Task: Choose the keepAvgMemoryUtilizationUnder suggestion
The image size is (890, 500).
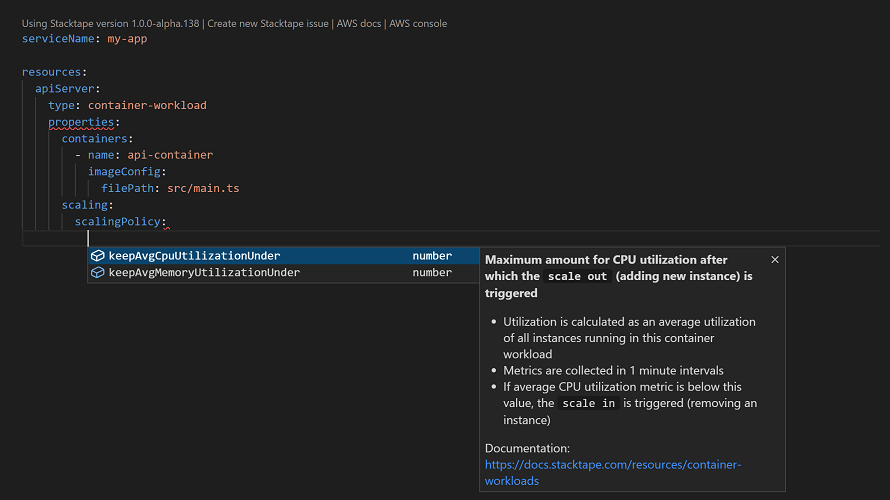Action: (204, 272)
